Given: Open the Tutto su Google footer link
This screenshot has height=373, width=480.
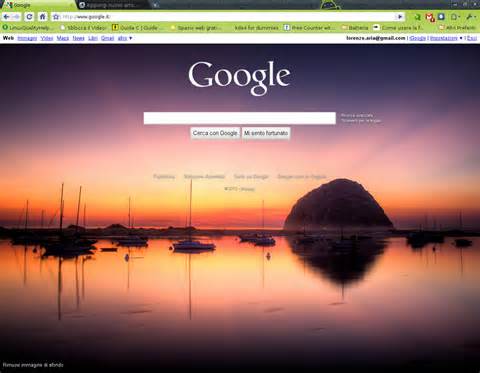Looking at the screenshot, I should click(x=251, y=177).
